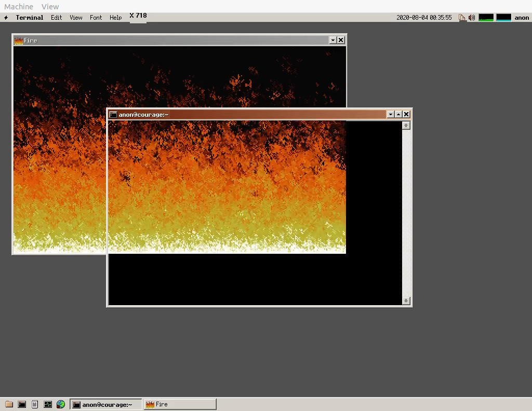The height and width of the screenshot is (411, 532).
Task: Click the Fire window title text
Action: point(31,40)
